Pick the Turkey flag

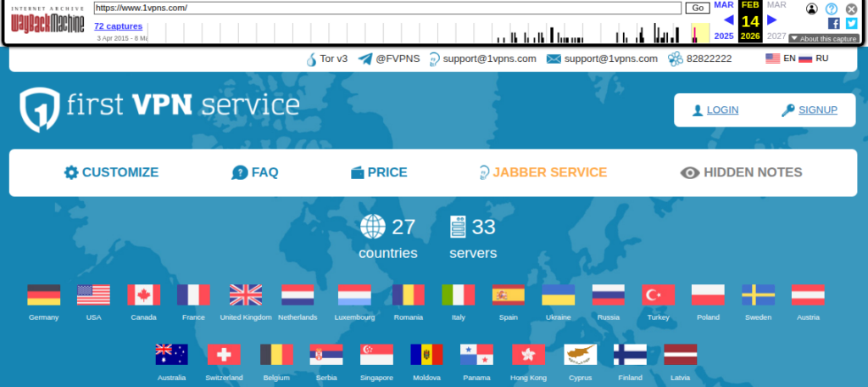(658, 295)
